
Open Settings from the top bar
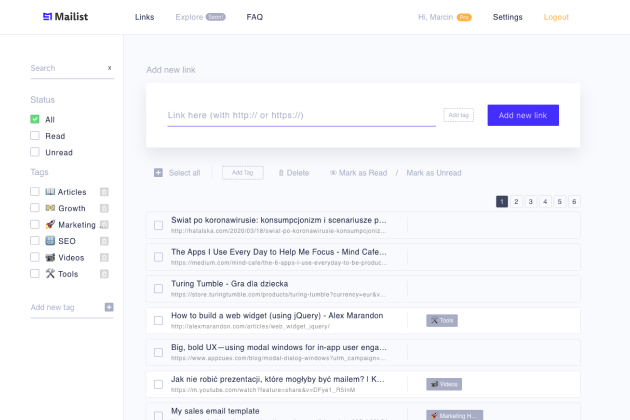point(507,17)
